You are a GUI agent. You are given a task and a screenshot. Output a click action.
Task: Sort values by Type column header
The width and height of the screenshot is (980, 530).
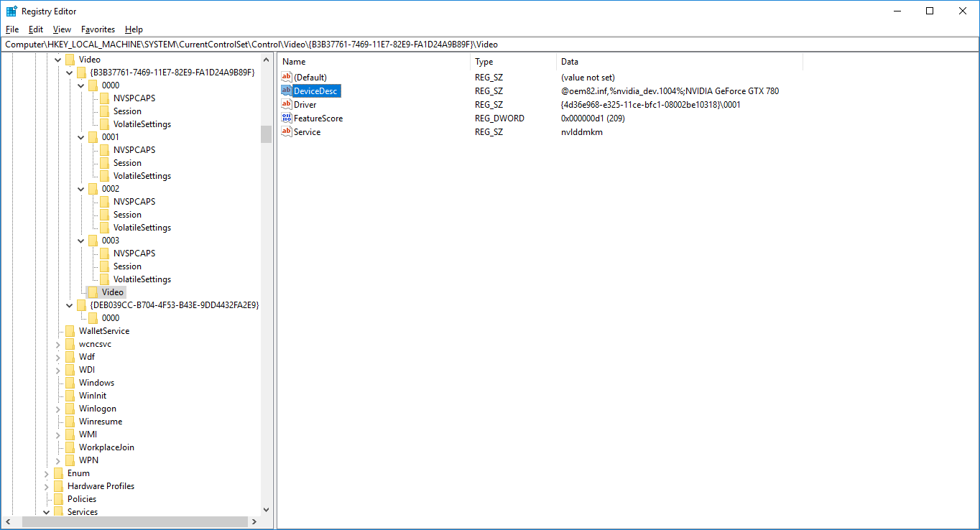click(512, 62)
